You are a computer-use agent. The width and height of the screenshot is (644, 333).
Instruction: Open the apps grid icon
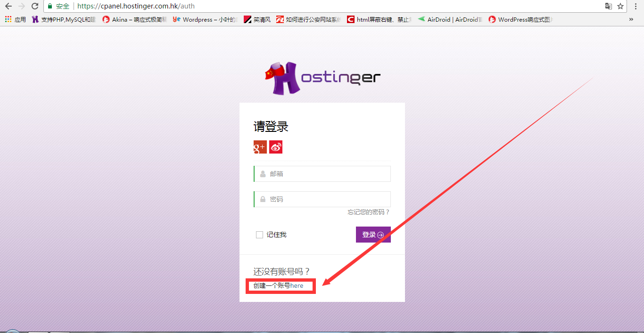(x=8, y=19)
